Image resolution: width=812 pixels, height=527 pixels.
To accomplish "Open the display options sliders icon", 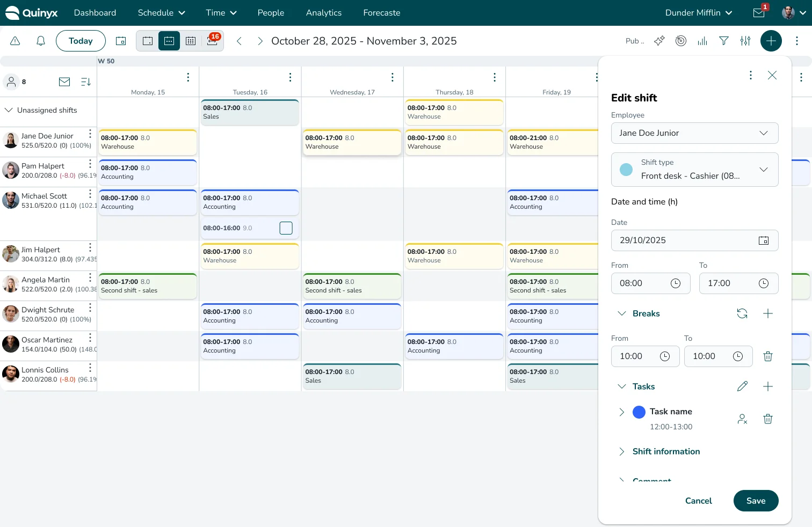I will 745,41.
